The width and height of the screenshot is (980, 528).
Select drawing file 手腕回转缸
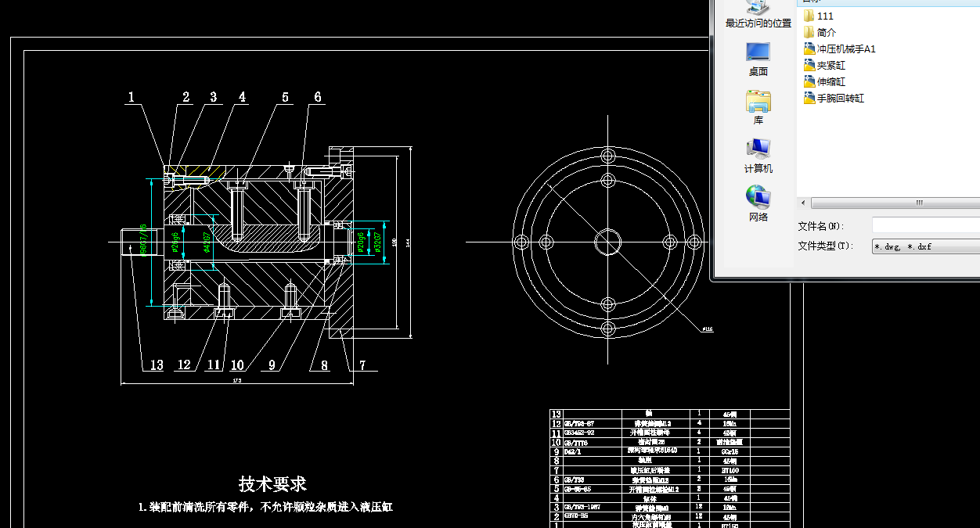(x=834, y=98)
